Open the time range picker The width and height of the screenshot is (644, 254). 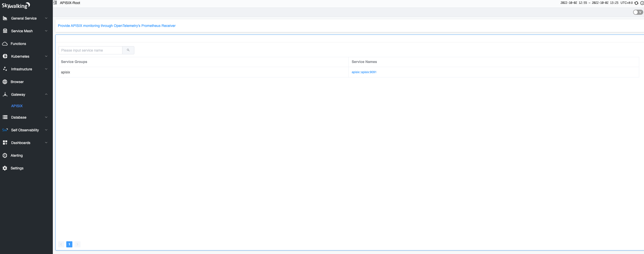click(x=589, y=3)
